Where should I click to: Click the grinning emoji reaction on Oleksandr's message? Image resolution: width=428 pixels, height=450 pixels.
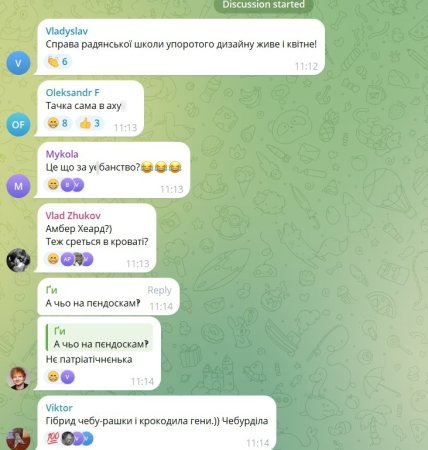pyautogui.click(x=58, y=123)
